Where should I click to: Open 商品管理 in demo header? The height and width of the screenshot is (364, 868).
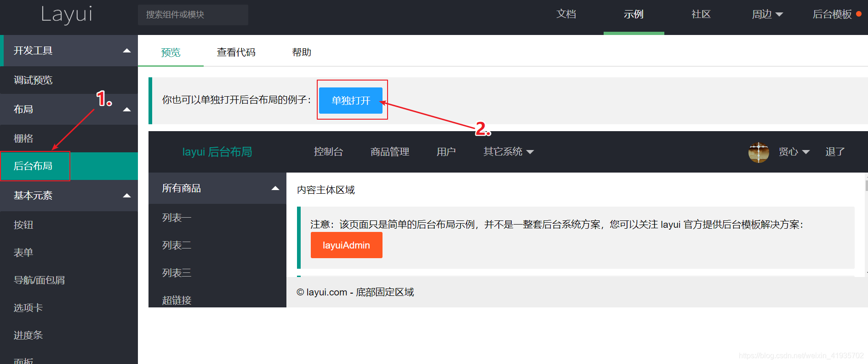[x=390, y=152]
